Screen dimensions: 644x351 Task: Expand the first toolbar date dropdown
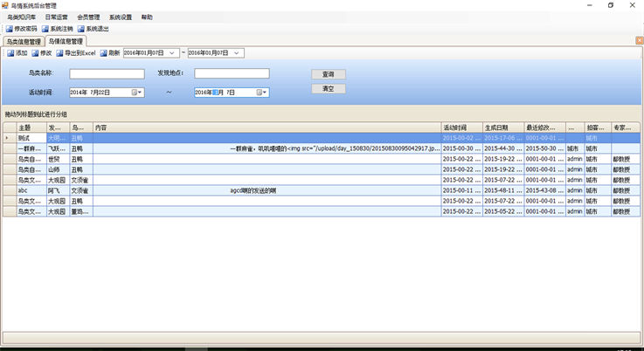pos(174,53)
